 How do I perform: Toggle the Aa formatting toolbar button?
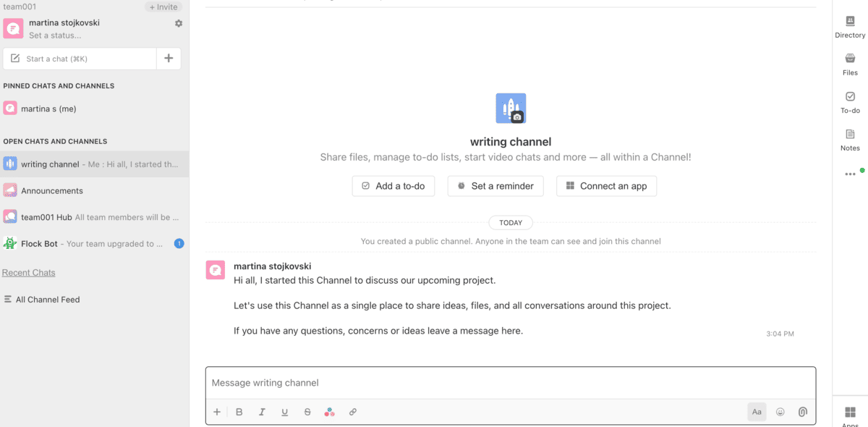coord(757,412)
